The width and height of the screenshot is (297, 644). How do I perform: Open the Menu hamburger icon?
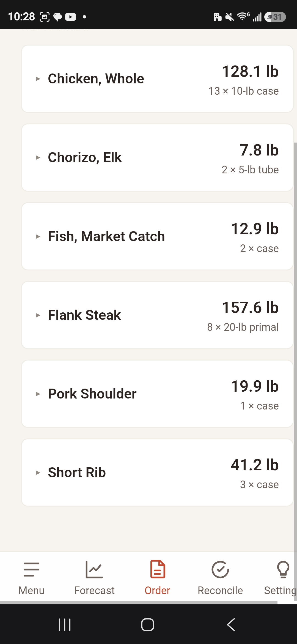tap(31, 569)
